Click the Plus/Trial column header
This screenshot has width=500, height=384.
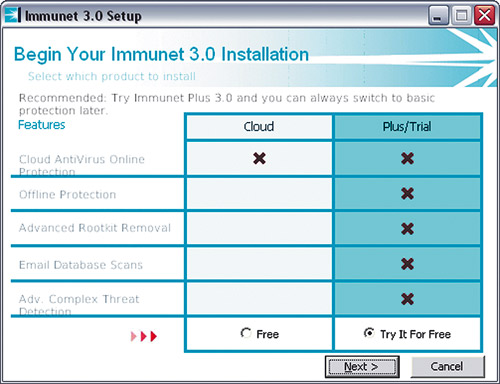pos(407,127)
